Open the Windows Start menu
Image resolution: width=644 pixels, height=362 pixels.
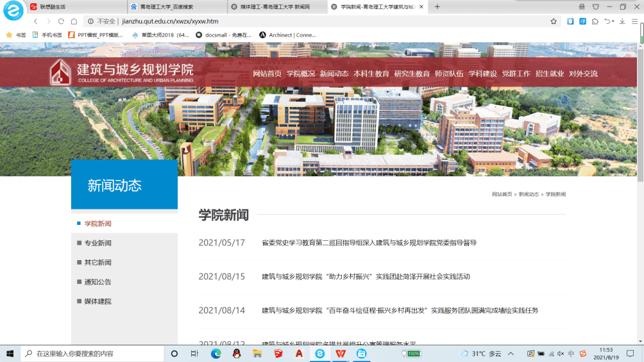[x=10, y=354]
